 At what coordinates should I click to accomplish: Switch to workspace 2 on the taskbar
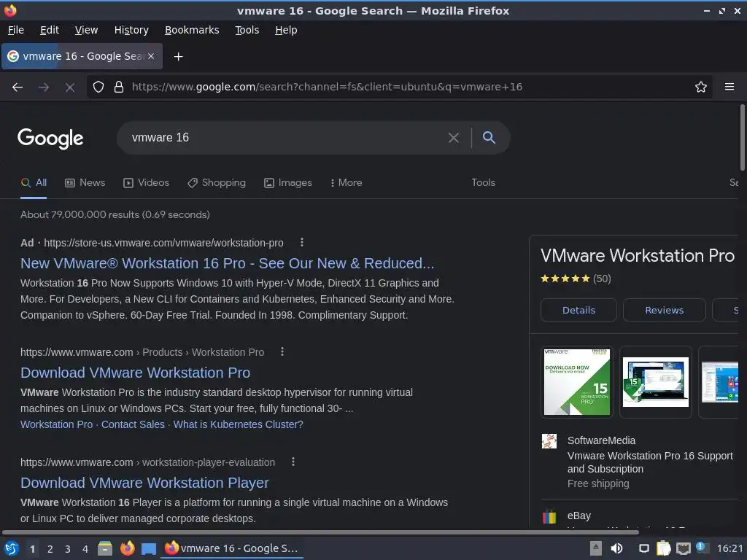tap(50, 549)
